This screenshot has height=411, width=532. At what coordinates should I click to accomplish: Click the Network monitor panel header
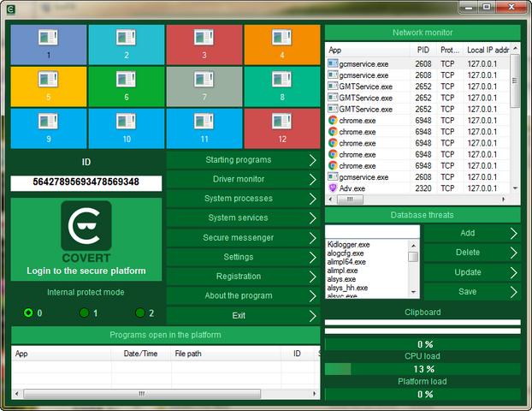tap(423, 33)
